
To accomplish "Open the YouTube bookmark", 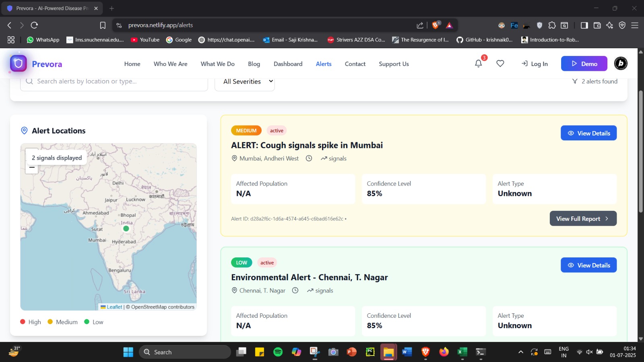I will 145,40.
